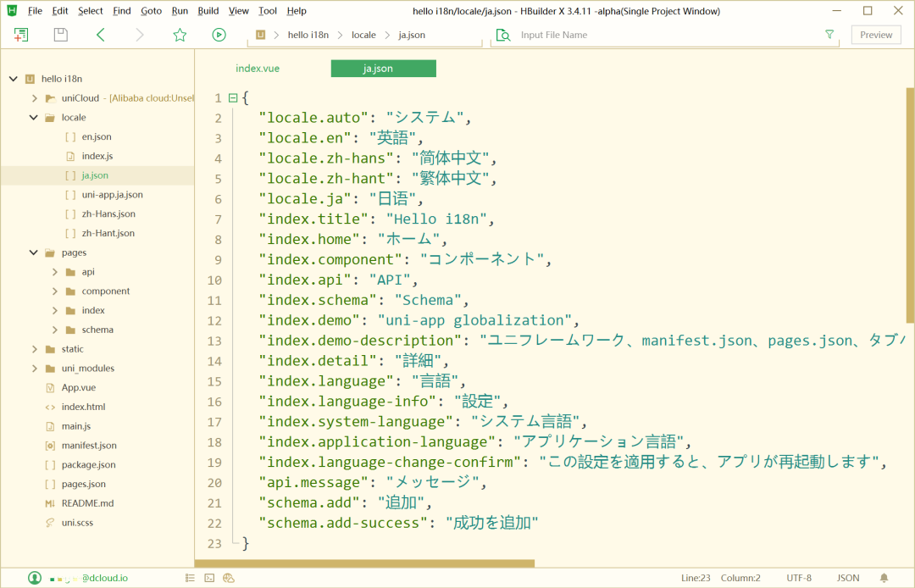Screen dimensions: 915x588
Task: Click locale in the breadcrumb path
Action: click(x=363, y=35)
